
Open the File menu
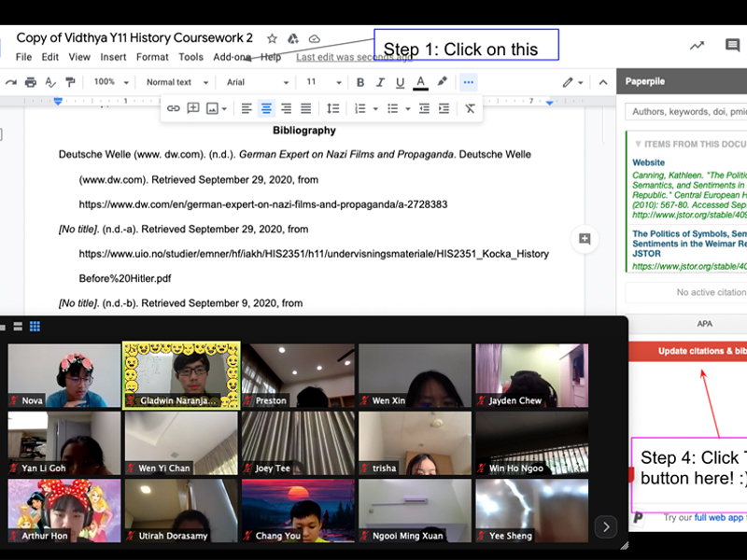(24, 57)
